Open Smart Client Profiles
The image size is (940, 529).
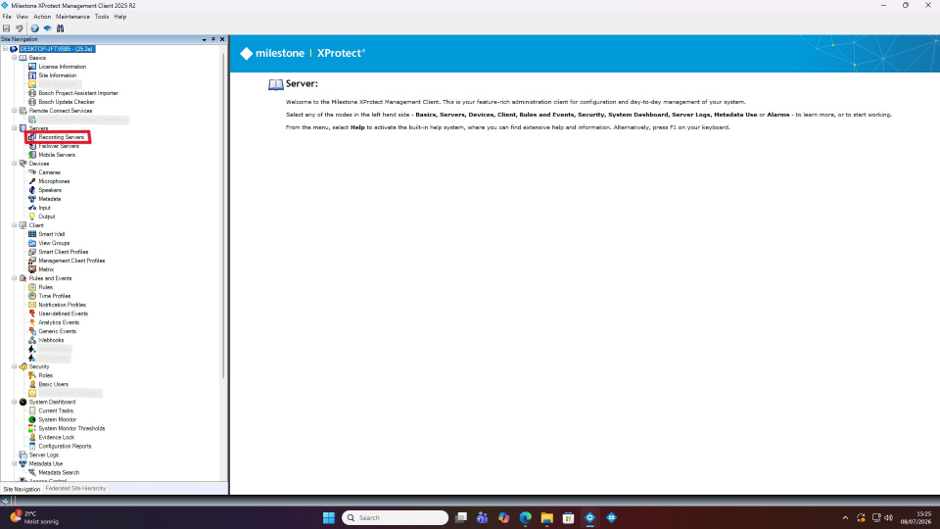(x=64, y=252)
